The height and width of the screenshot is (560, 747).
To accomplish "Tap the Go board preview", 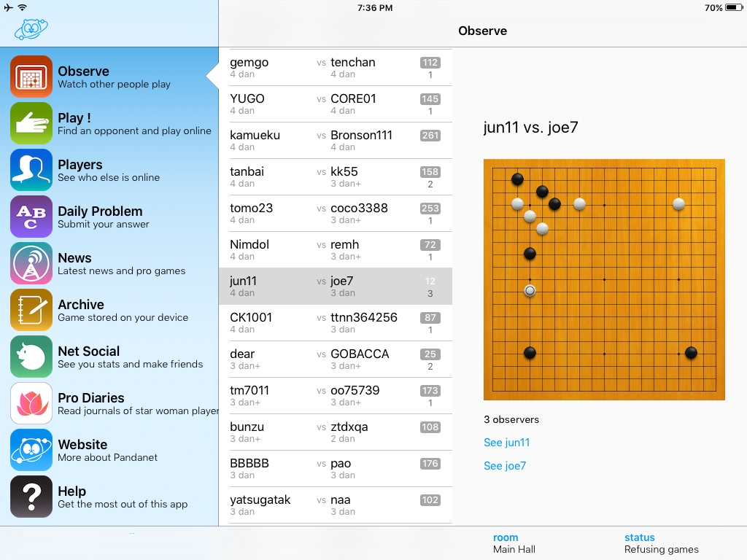I will pos(604,279).
